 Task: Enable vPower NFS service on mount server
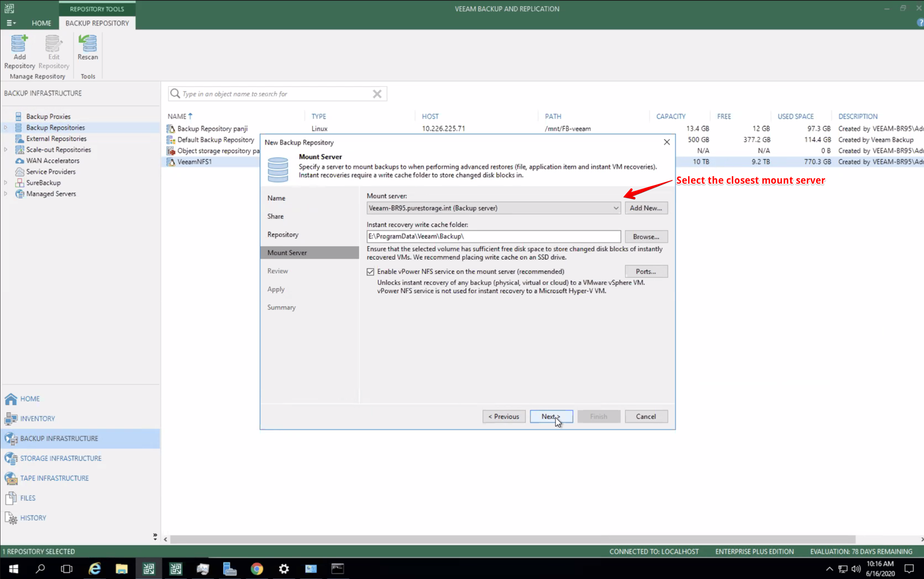tap(371, 272)
